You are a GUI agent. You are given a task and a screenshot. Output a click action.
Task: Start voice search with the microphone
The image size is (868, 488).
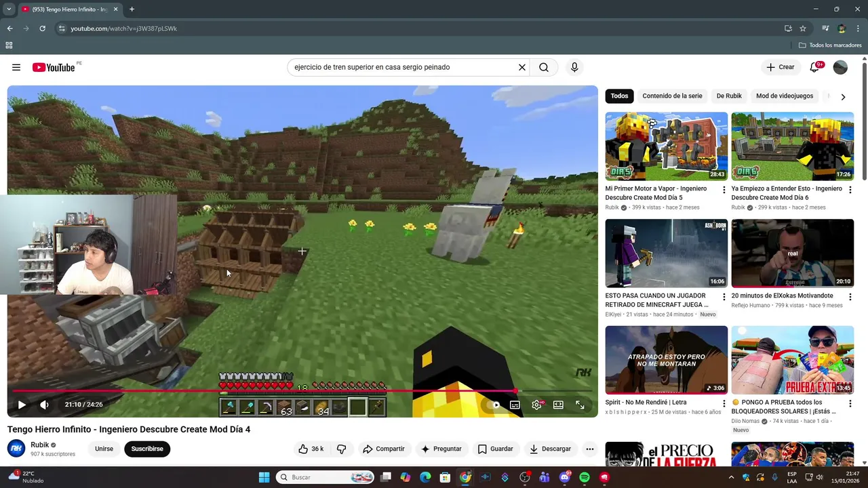pos(574,67)
